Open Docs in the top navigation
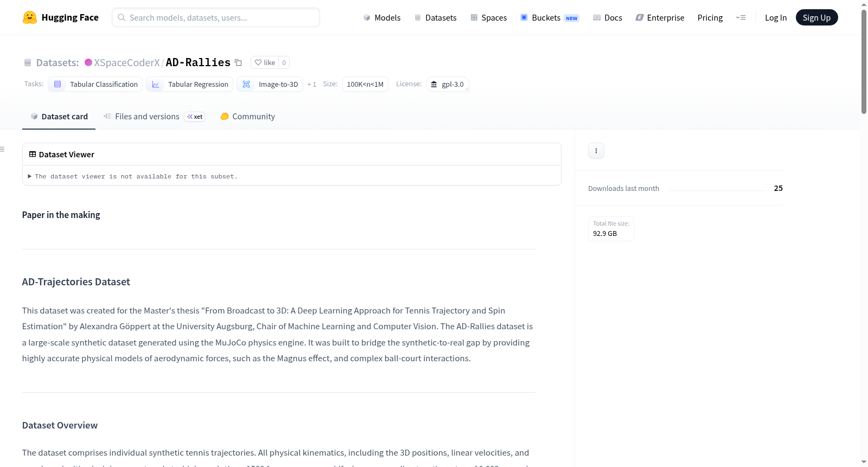The image size is (868, 467). click(x=608, y=17)
